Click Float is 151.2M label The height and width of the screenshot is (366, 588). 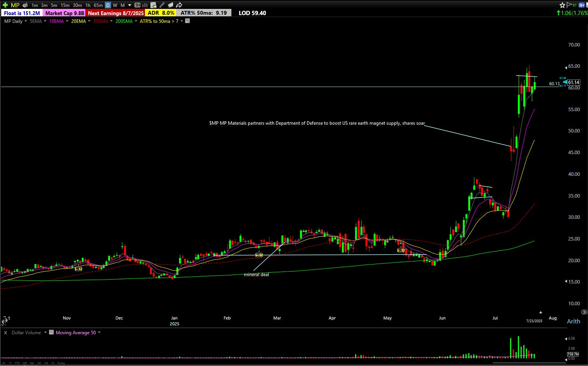22,13
